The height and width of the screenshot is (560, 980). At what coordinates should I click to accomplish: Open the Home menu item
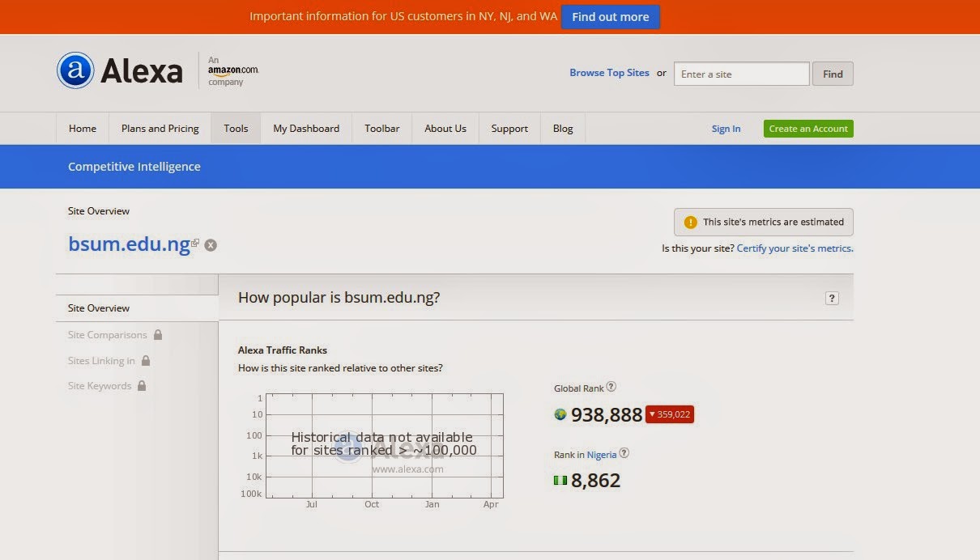pos(83,128)
